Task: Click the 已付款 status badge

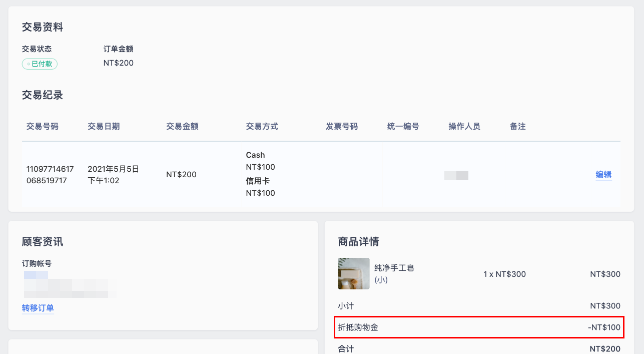Action: click(x=40, y=64)
